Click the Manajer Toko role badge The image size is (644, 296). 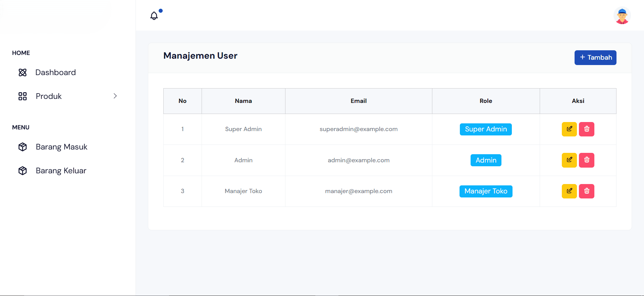click(486, 191)
